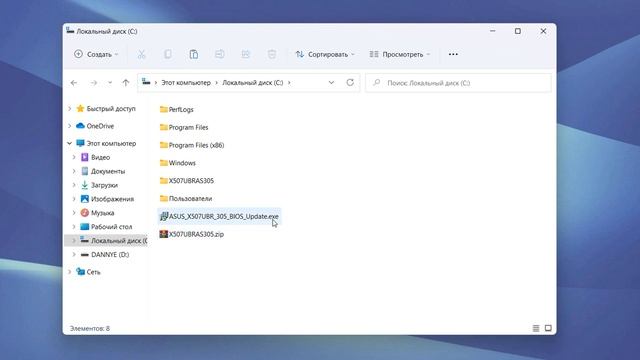Image resolution: width=640 pixels, height=360 pixels.
Task: Collapse Этот компьютер tree node
Action: [x=69, y=143]
